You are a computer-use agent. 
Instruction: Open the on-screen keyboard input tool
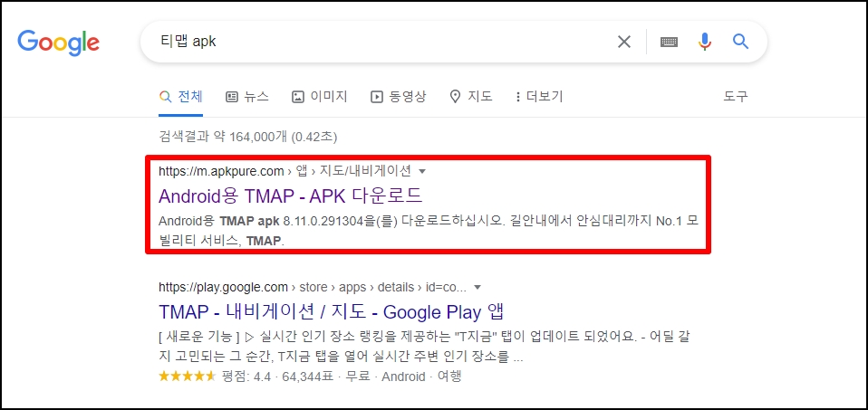[x=669, y=42]
